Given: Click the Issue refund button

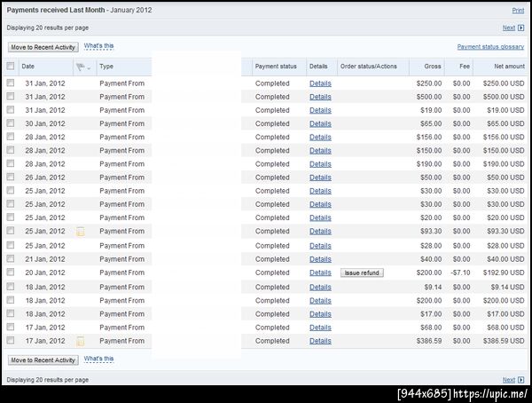Looking at the screenshot, I should 362,273.
